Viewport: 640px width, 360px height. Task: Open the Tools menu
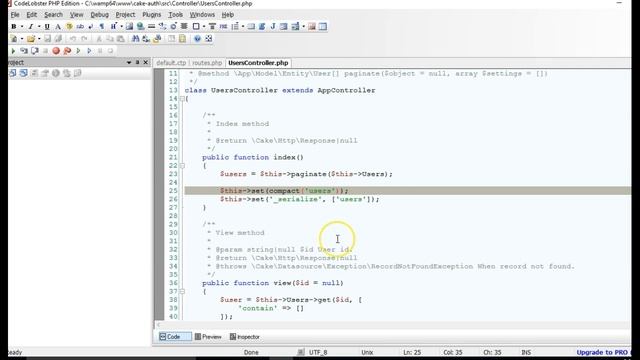(176, 15)
